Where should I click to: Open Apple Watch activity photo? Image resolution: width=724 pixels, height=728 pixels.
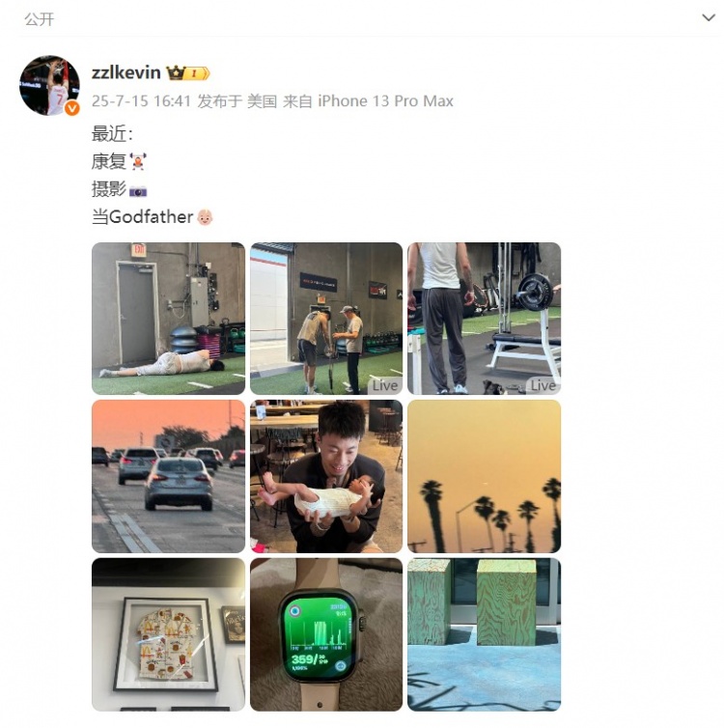click(x=326, y=634)
